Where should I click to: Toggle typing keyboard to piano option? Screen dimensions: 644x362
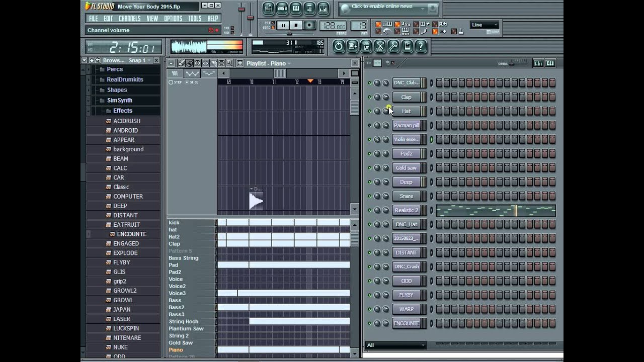tap(379, 24)
